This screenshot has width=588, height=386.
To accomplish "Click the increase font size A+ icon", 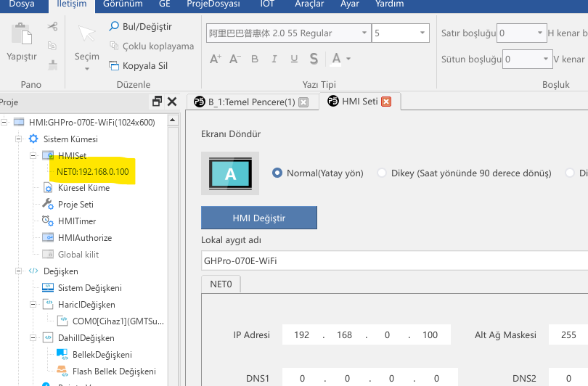I will click(216, 59).
